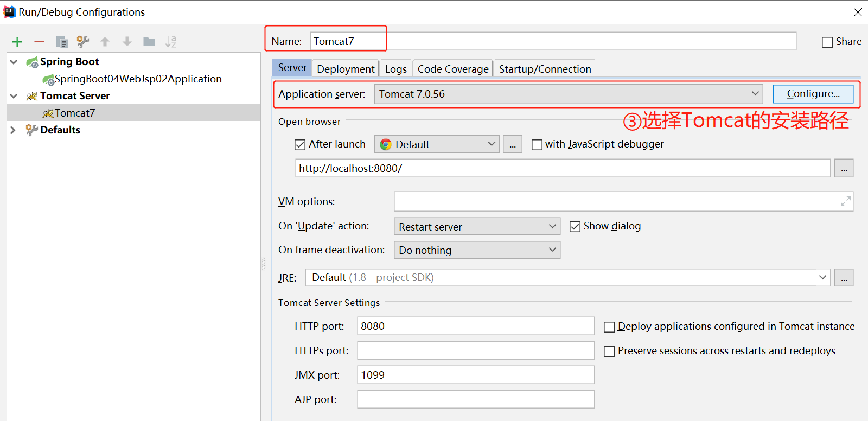Image resolution: width=868 pixels, height=421 pixels.
Task: Click browse button next to URL field
Action: (x=844, y=168)
